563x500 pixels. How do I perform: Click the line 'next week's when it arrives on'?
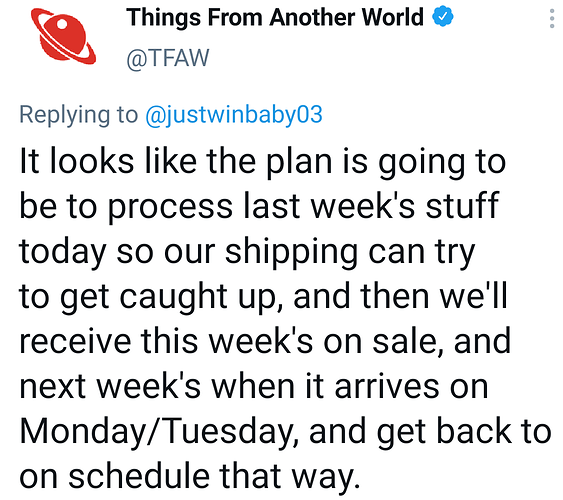253,386
